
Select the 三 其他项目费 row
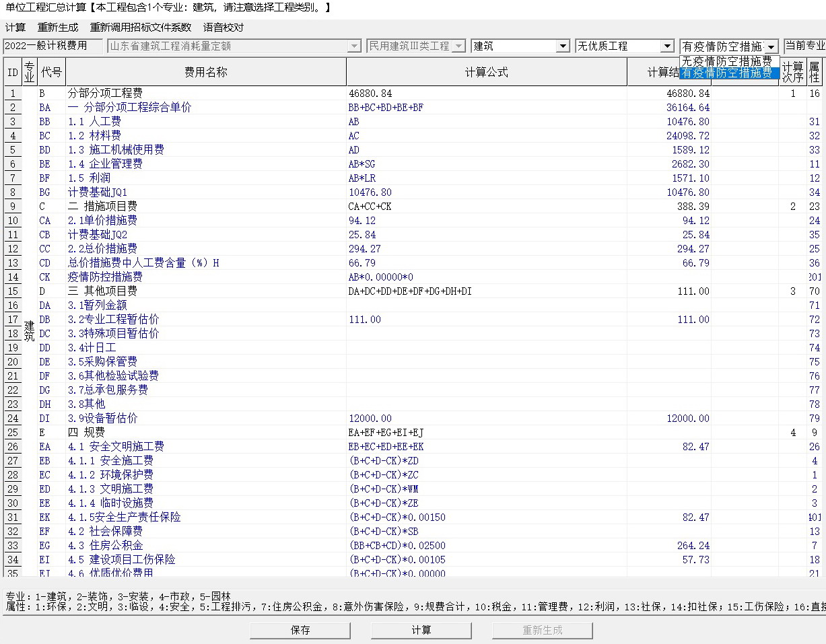tap(206, 291)
